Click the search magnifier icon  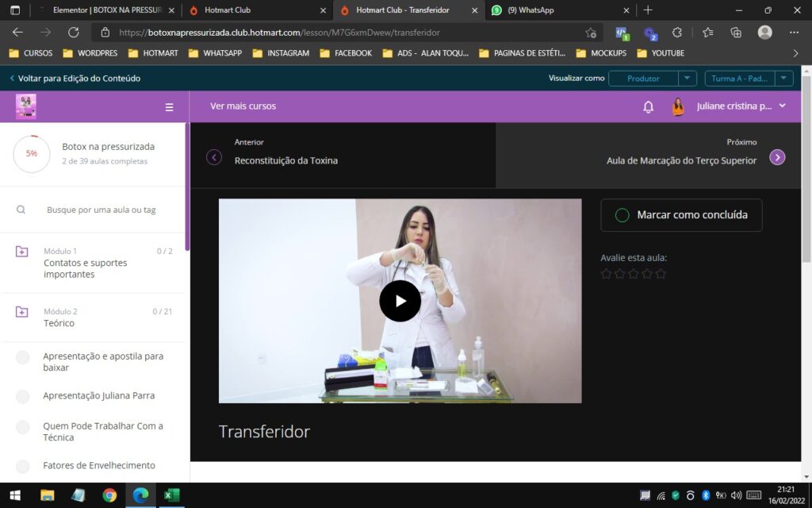coord(21,210)
